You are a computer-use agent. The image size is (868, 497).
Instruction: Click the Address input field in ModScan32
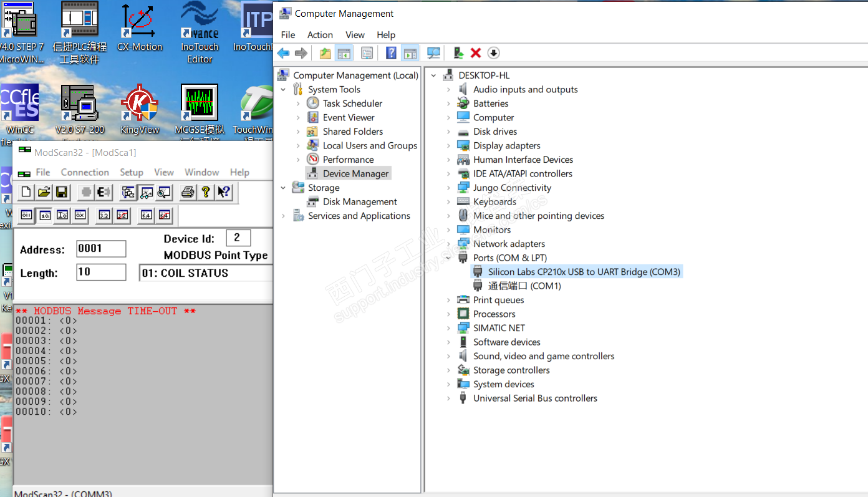(101, 249)
